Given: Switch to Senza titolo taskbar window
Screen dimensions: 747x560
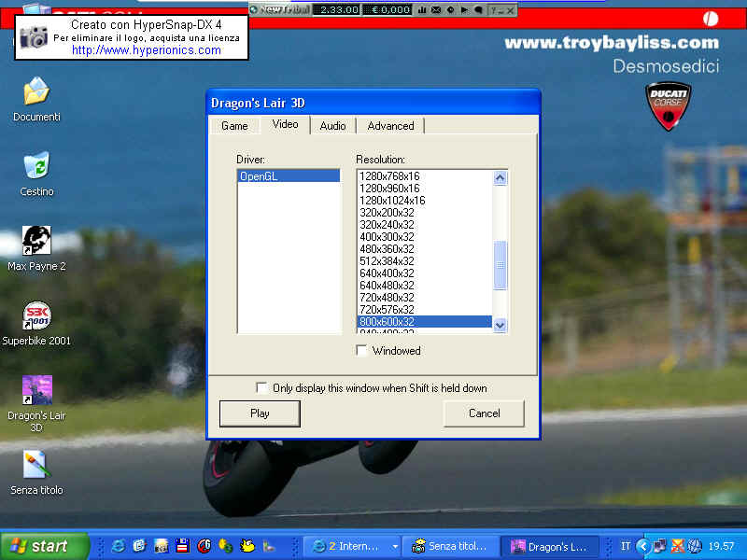Looking at the screenshot, I should (450, 546).
